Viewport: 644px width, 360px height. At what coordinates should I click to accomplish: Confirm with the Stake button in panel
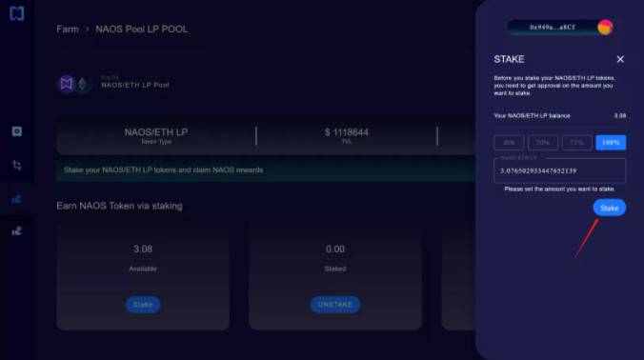(x=610, y=208)
